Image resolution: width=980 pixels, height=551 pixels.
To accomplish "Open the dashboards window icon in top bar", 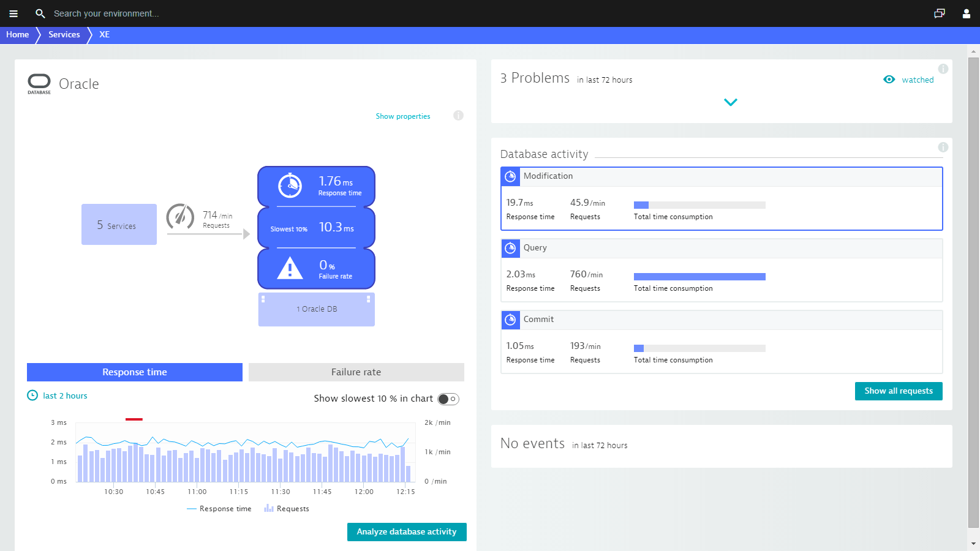I will coord(940,13).
